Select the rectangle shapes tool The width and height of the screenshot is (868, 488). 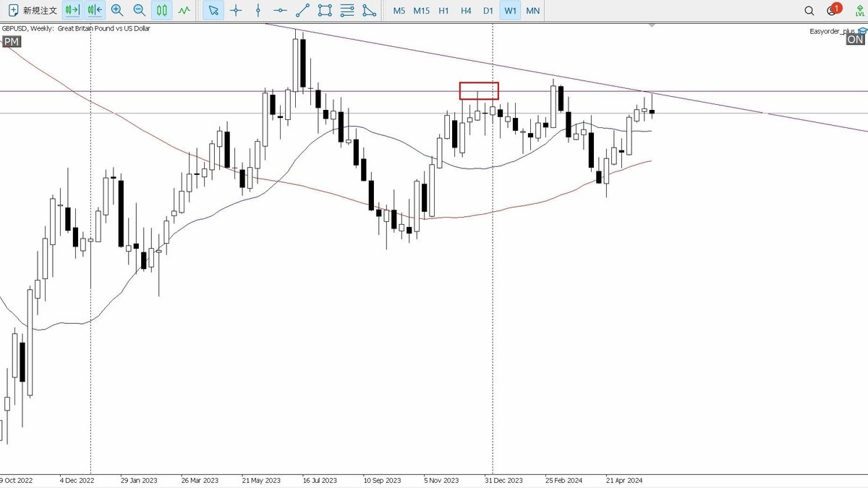325,11
